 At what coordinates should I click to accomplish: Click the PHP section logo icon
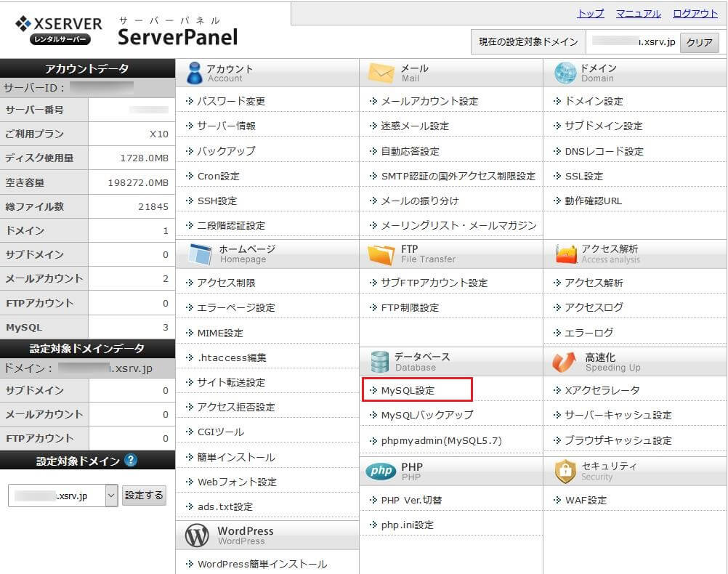[381, 471]
